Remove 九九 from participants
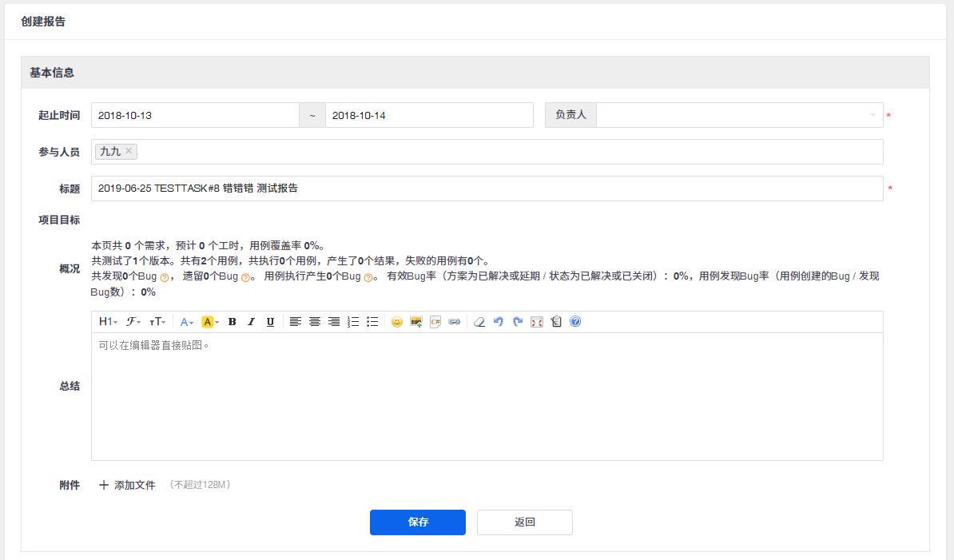Viewport: 954px width, 560px height. pyautogui.click(x=129, y=150)
